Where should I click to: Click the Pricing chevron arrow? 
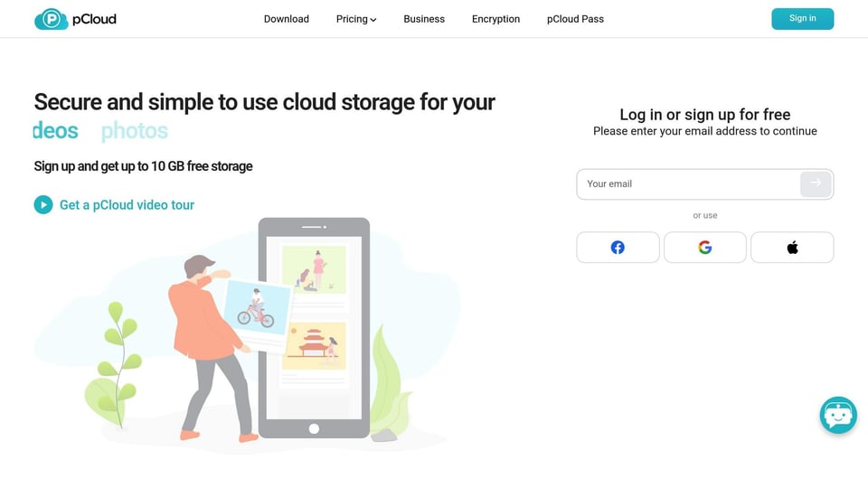(x=373, y=20)
